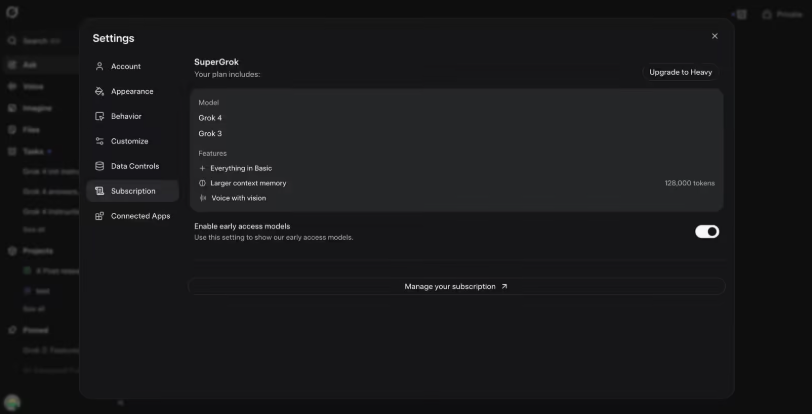This screenshot has height=414, width=812.
Task: Switch to Private chat mode
Action: pyautogui.click(x=782, y=15)
